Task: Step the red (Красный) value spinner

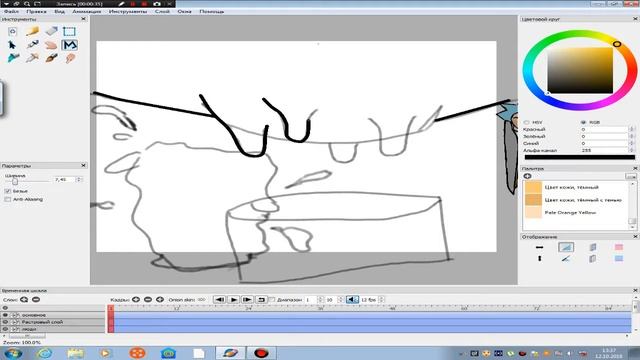Action: click(632, 129)
